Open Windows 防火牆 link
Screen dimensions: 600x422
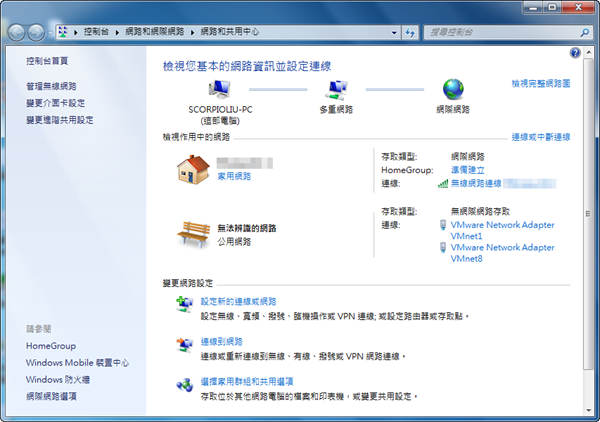(x=58, y=380)
